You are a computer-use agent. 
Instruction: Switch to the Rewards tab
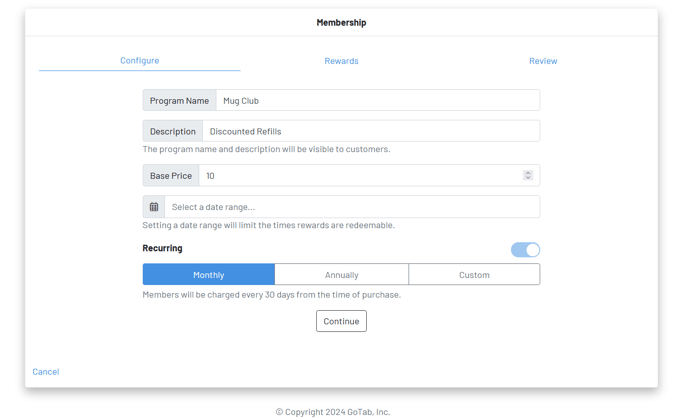[341, 61]
